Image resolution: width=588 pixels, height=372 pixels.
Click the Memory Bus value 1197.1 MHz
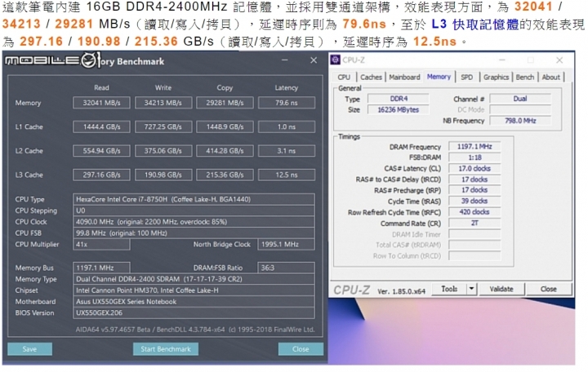(x=101, y=268)
